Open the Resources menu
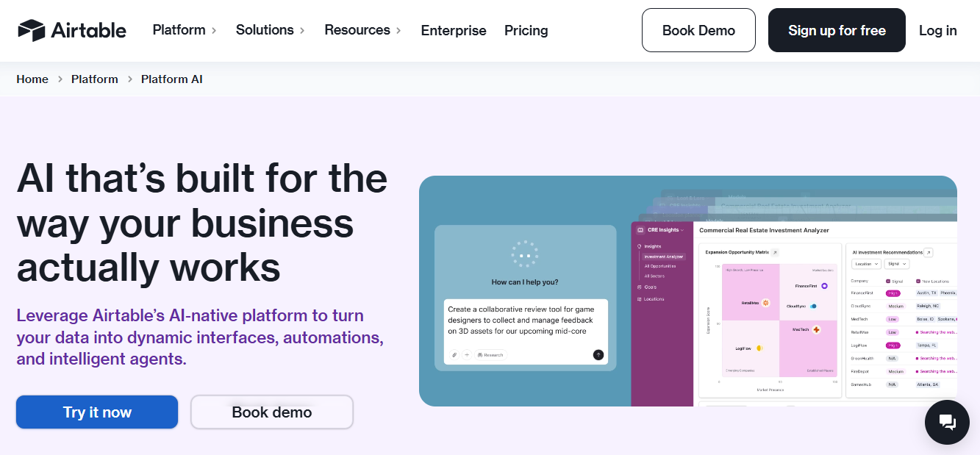980x455 pixels. tap(357, 30)
